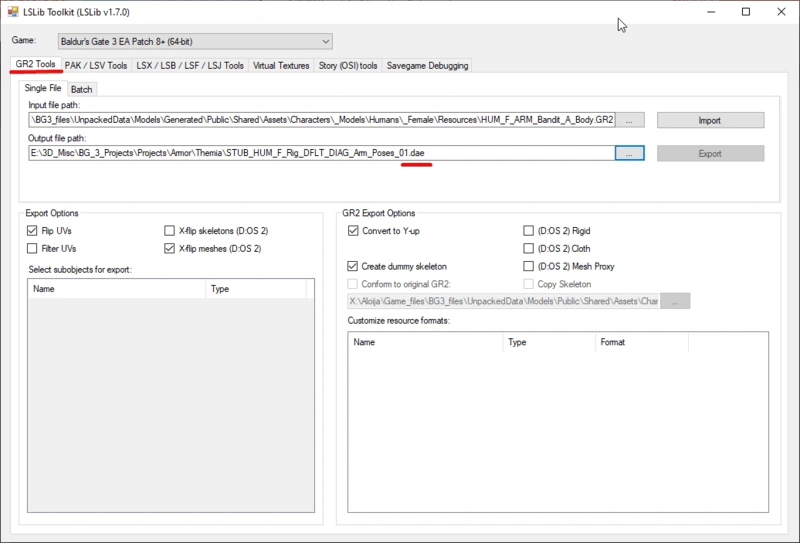Image resolution: width=800 pixels, height=543 pixels.
Task: Click the Name column header in subobjects list
Action: pyautogui.click(x=115, y=289)
